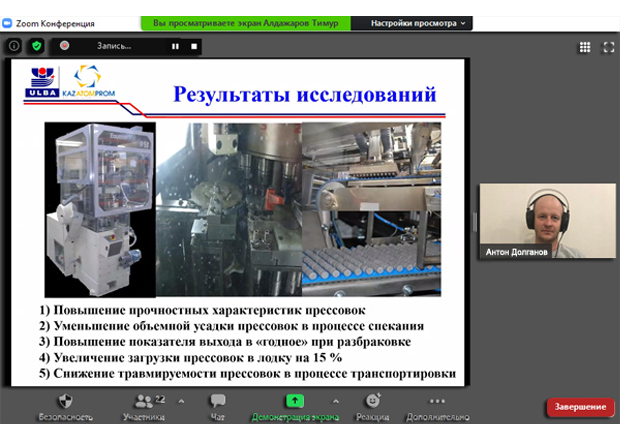
Task: Open Дополнительно more options
Action: click(438, 407)
